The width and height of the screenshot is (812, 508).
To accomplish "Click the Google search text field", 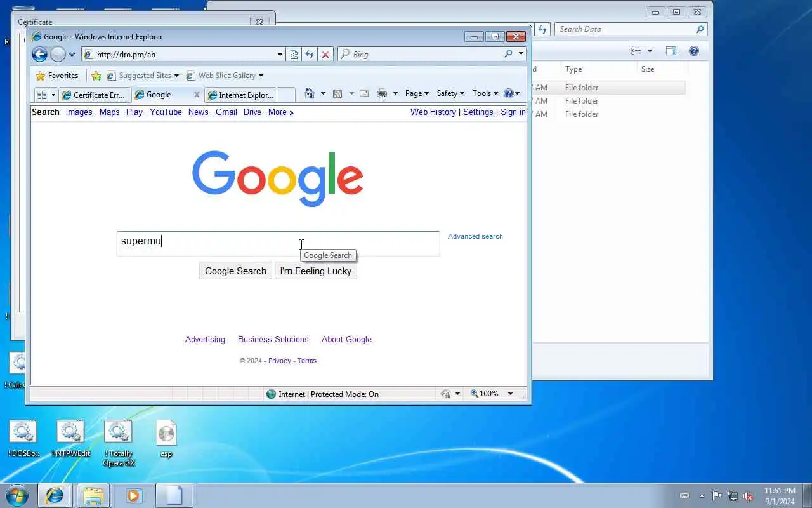I will (278, 244).
